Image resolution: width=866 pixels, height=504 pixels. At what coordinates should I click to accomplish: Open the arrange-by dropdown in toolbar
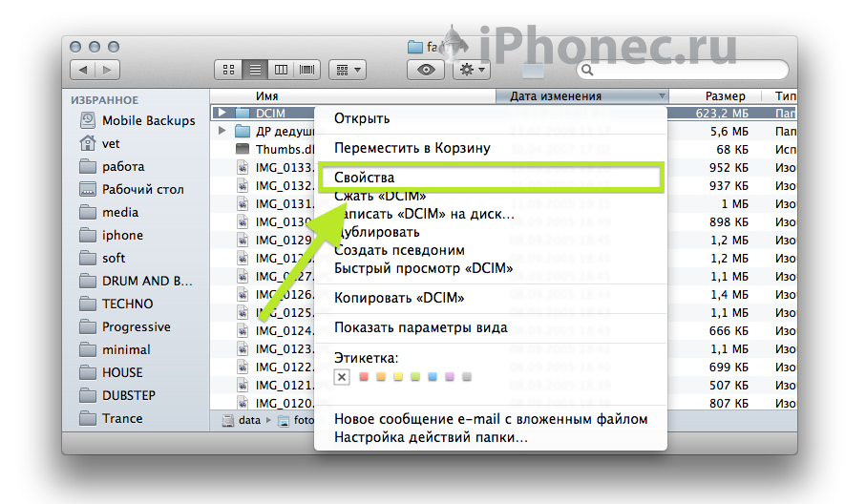point(347,70)
